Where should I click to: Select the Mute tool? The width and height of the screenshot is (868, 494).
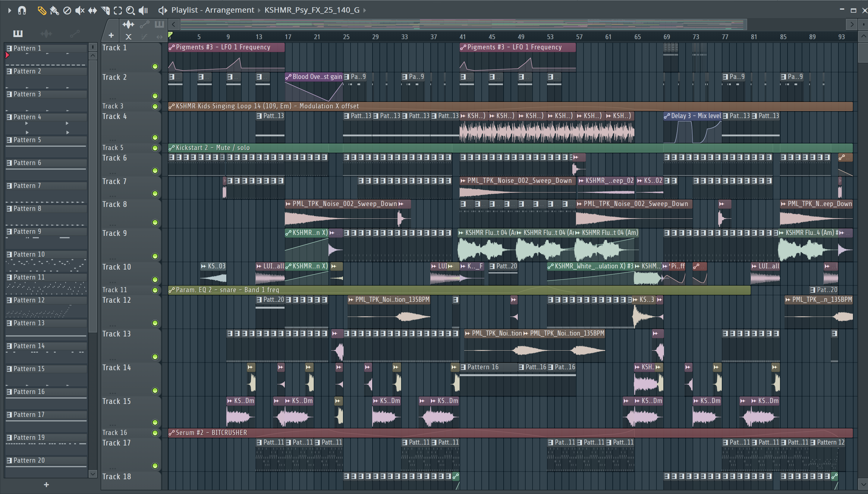pyautogui.click(x=80, y=11)
